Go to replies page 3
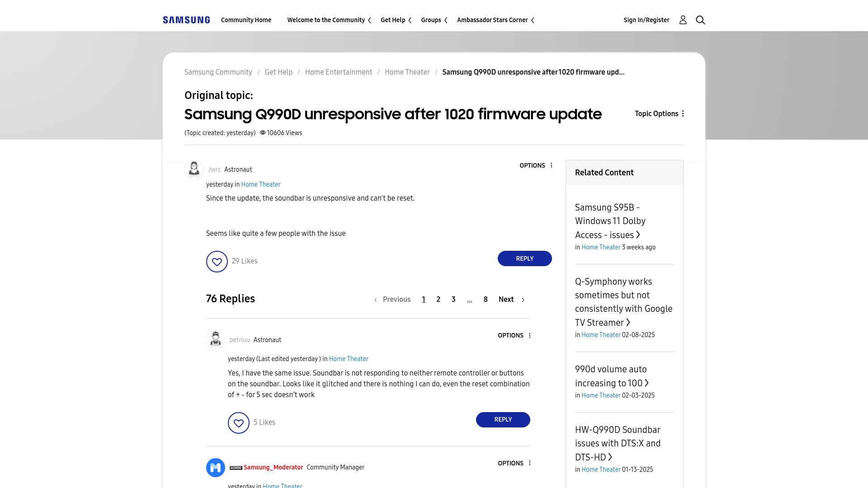This screenshot has width=868, height=488. coord(453,300)
